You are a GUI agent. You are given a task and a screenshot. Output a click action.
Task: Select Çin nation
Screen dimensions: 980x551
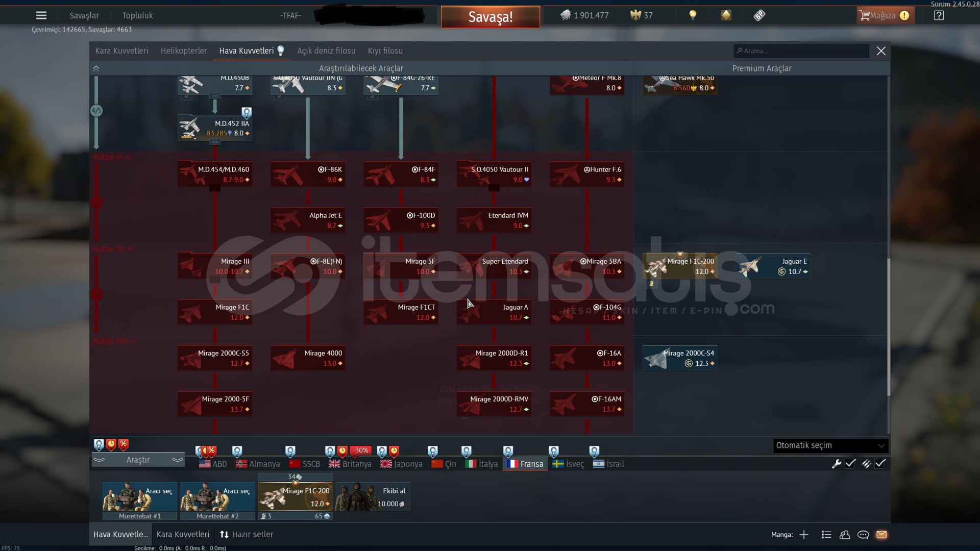(444, 464)
